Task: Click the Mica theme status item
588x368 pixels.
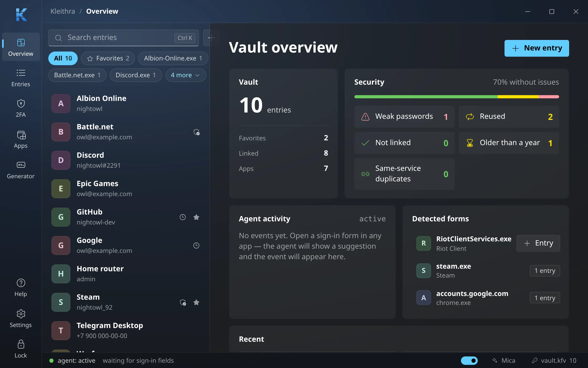Action: [503, 360]
